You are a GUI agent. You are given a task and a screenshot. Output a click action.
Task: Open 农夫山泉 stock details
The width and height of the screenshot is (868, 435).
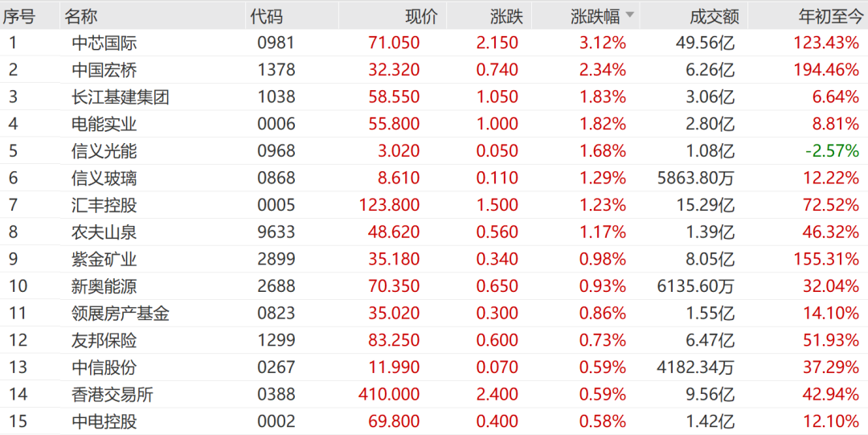point(104,232)
